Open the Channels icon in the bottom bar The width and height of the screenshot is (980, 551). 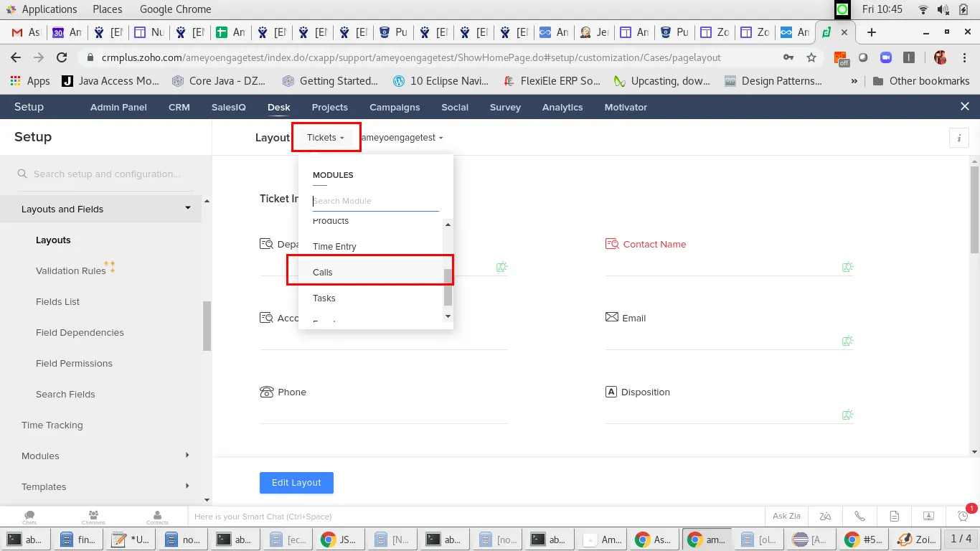tap(93, 517)
